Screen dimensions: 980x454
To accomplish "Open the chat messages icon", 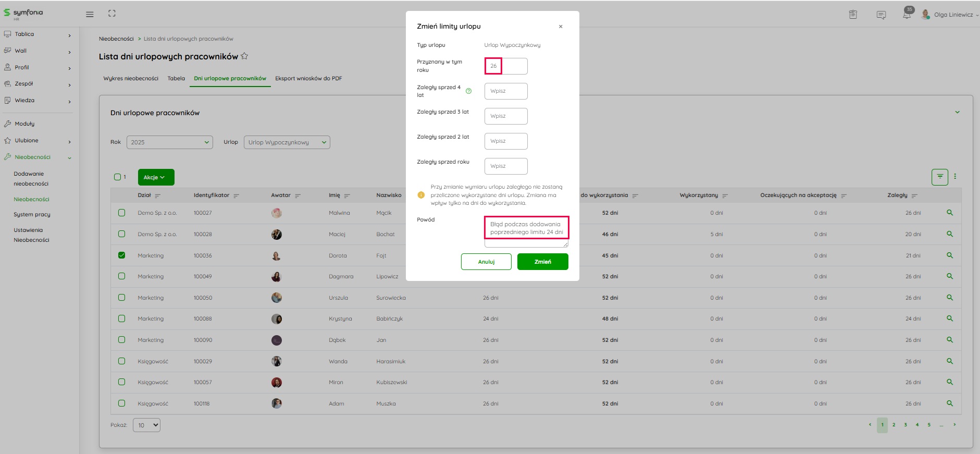I will point(881,15).
